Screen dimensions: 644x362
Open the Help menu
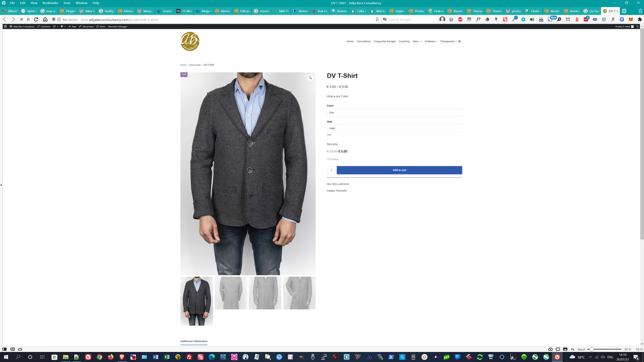point(96,3)
